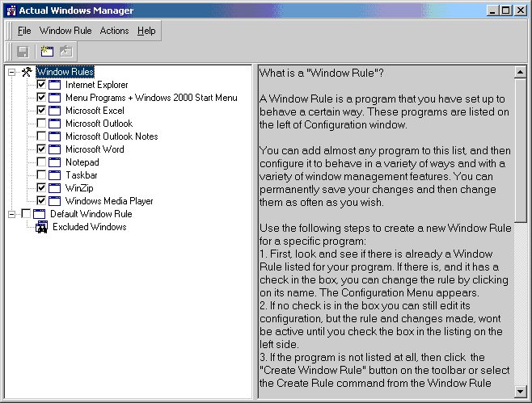Enable the Microsoft Outlook rule checkbox
Viewport: 532px width, 403px height.
point(41,124)
